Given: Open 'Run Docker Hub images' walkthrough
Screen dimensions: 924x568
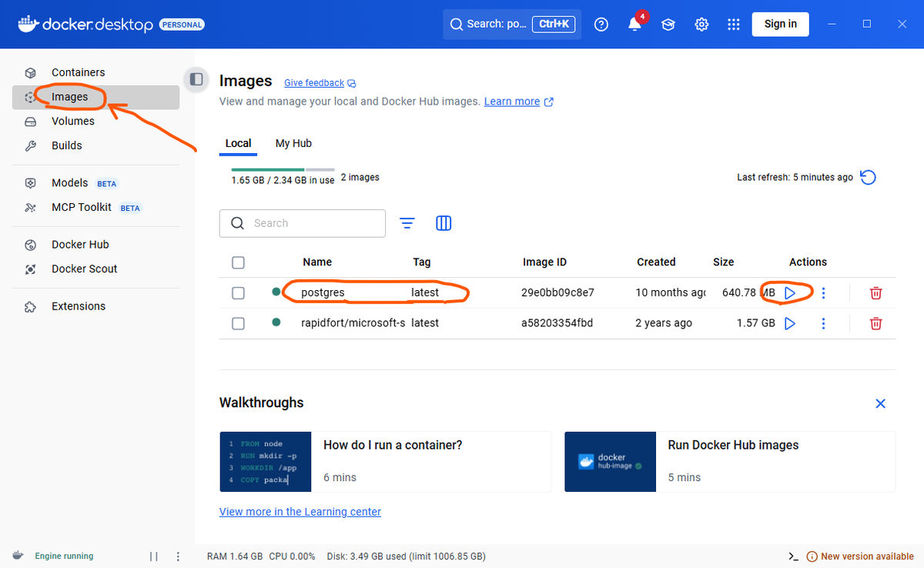Looking at the screenshot, I should click(x=730, y=462).
